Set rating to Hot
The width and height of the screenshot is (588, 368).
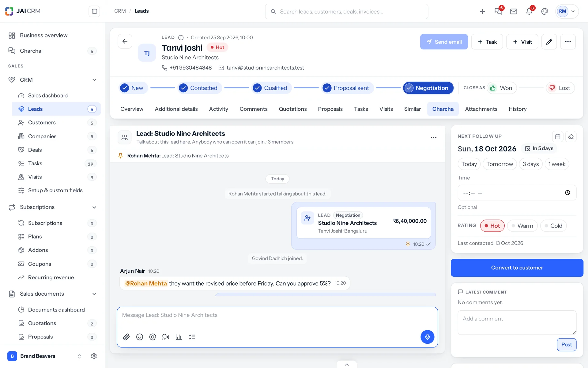point(492,226)
